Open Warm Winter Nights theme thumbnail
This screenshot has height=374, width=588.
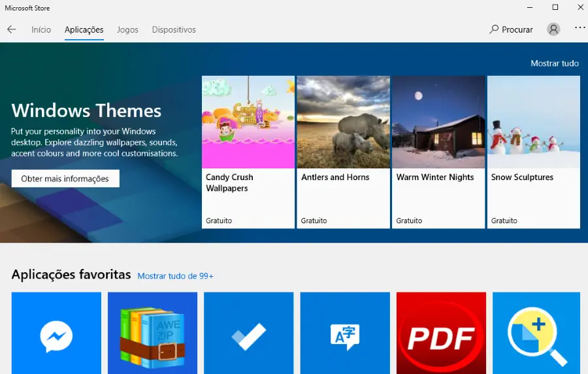438,122
